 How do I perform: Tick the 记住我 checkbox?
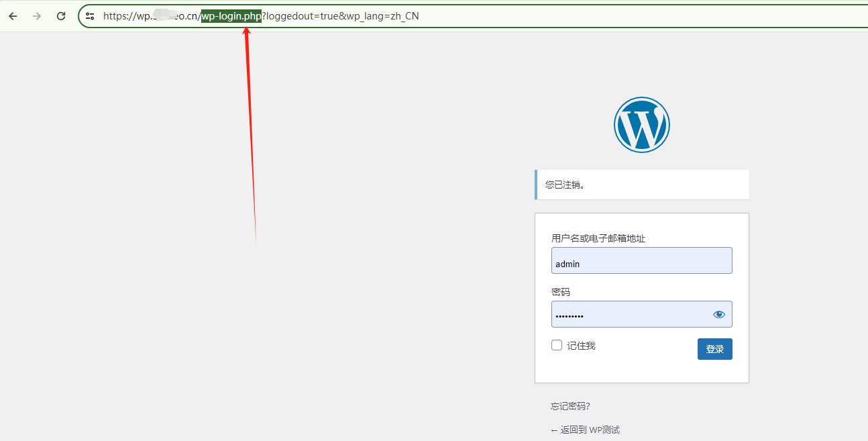557,345
